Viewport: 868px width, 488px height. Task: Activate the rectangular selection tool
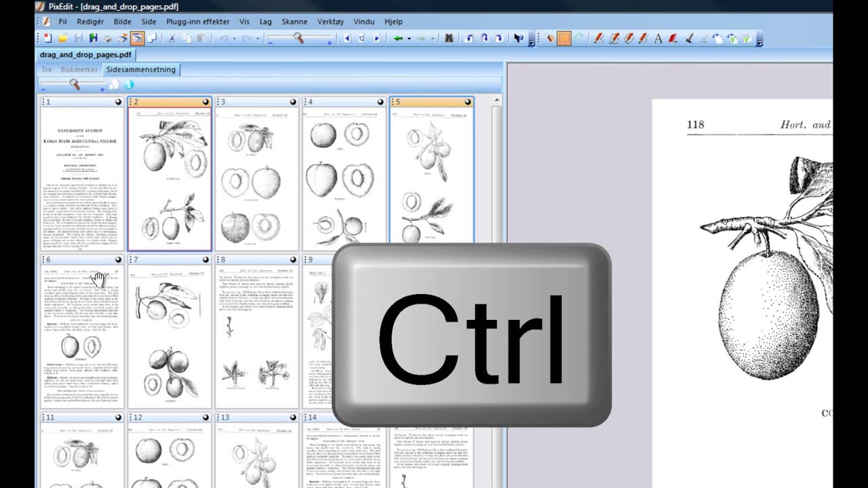tap(564, 39)
